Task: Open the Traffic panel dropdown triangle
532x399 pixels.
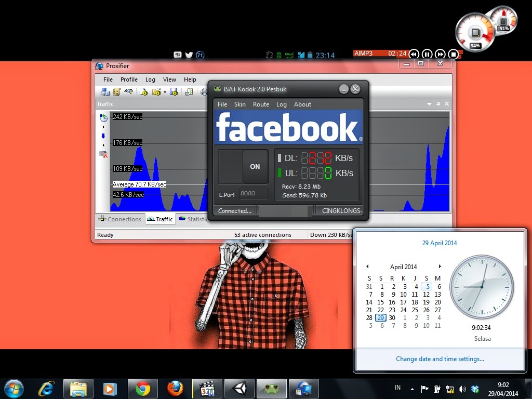Action: click(429, 104)
